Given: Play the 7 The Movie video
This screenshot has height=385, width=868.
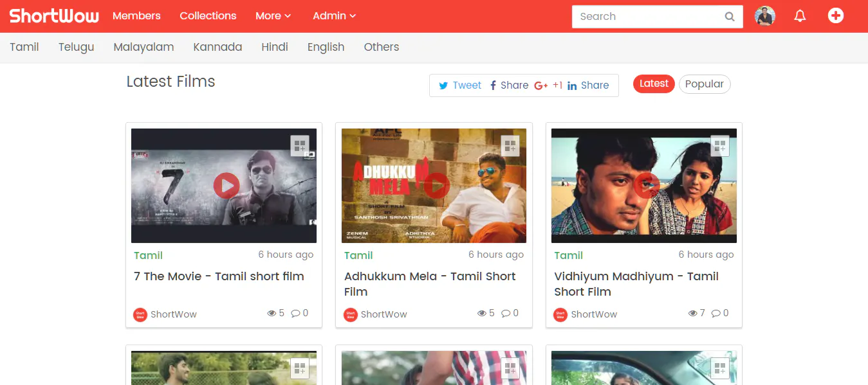Looking at the screenshot, I should click(x=226, y=186).
